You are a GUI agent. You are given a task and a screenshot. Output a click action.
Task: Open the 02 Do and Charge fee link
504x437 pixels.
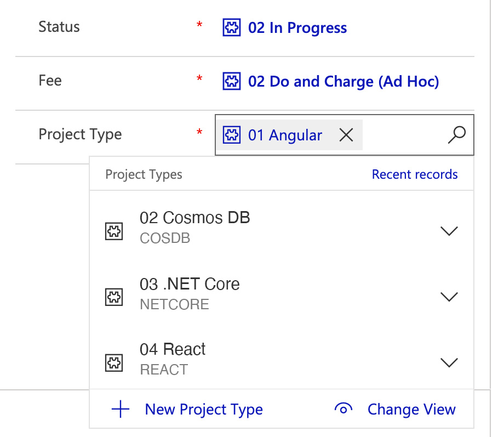point(343,82)
